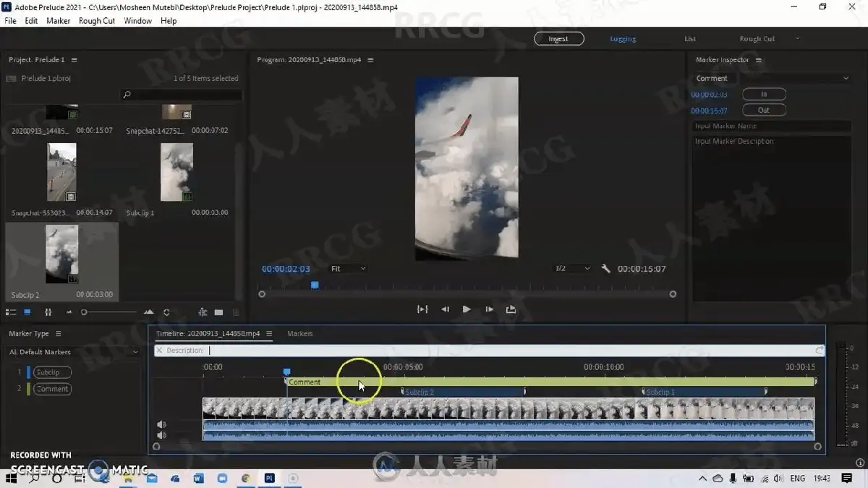Open monitor settings wrench icon

click(x=606, y=269)
